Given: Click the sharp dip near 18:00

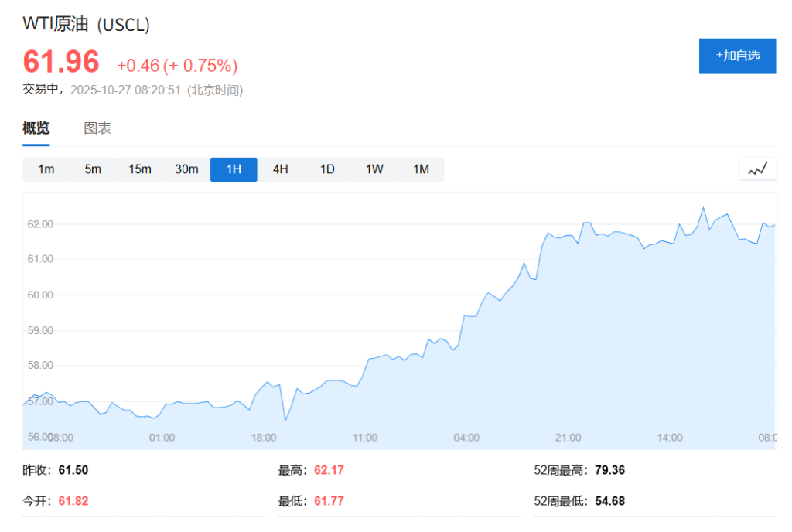Looking at the screenshot, I should (x=285, y=420).
